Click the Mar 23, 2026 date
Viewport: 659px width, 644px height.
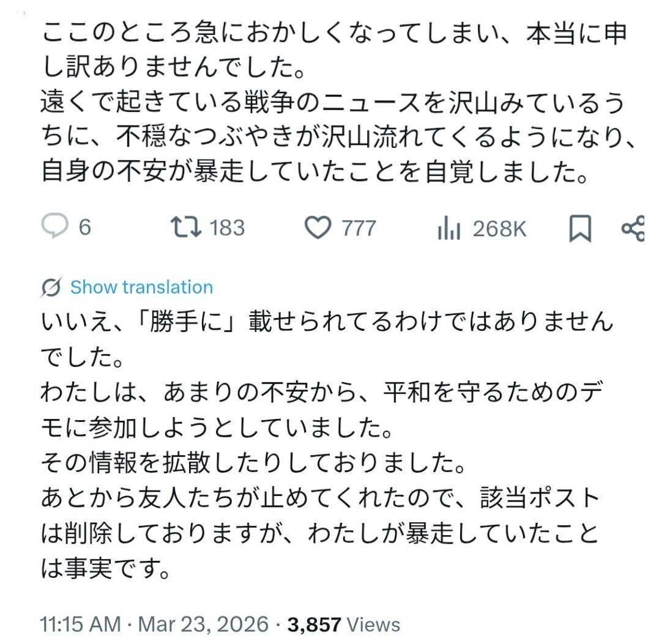coord(203,624)
